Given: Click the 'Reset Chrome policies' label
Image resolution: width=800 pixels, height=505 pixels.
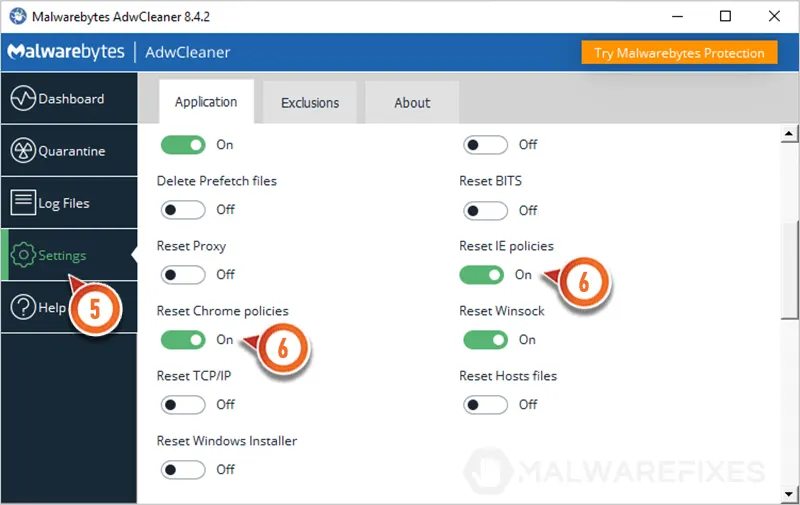Looking at the screenshot, I should pyautogui.click(x=222, y=311).
